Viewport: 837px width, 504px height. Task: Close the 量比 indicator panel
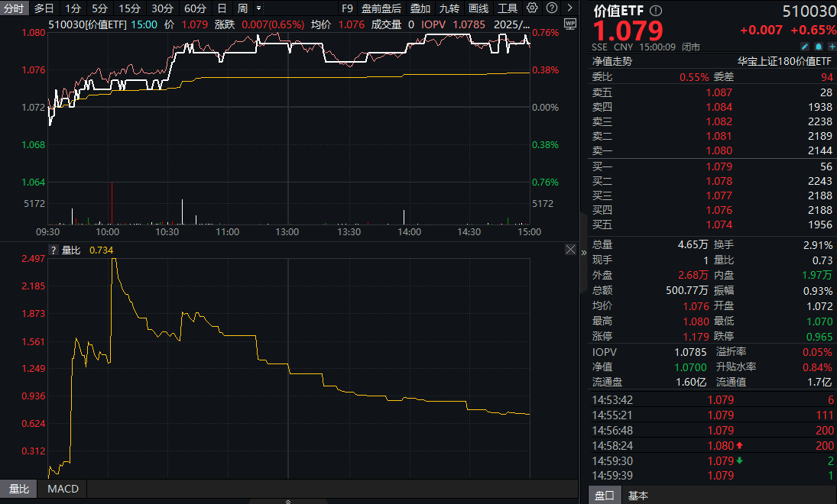point(570,250)
